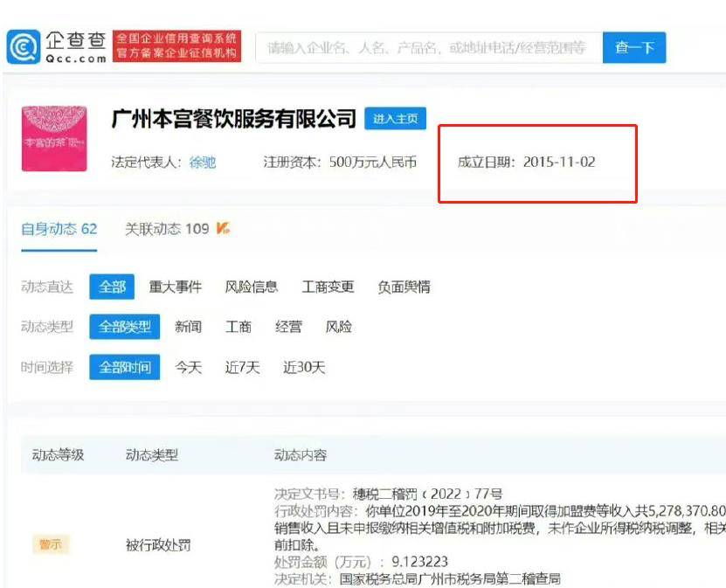Viewport: 726px width, 588px height.
Task: Click the 动态内容 column header
Action: (301, 455)
